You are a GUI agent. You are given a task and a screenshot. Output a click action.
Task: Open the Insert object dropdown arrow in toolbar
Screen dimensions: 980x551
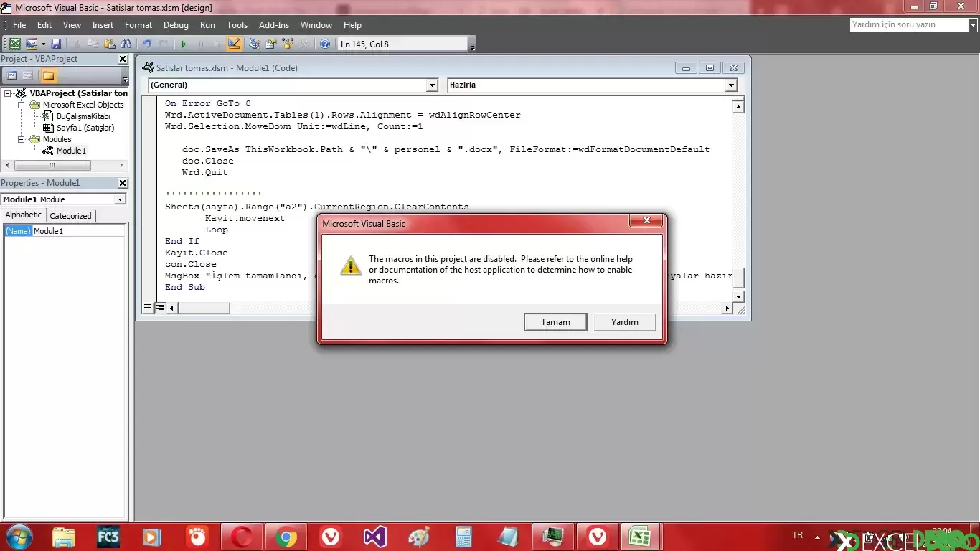(43, 44)
